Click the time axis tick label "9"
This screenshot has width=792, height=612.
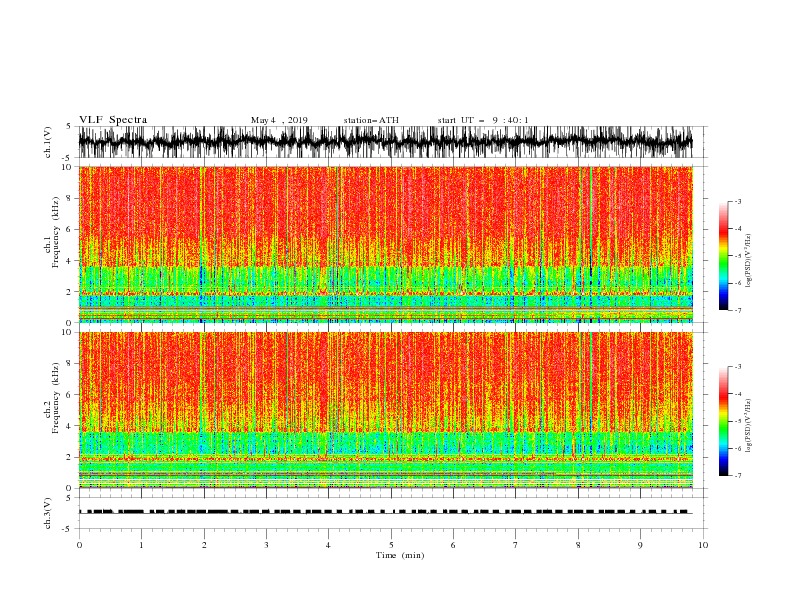(640, 545)
